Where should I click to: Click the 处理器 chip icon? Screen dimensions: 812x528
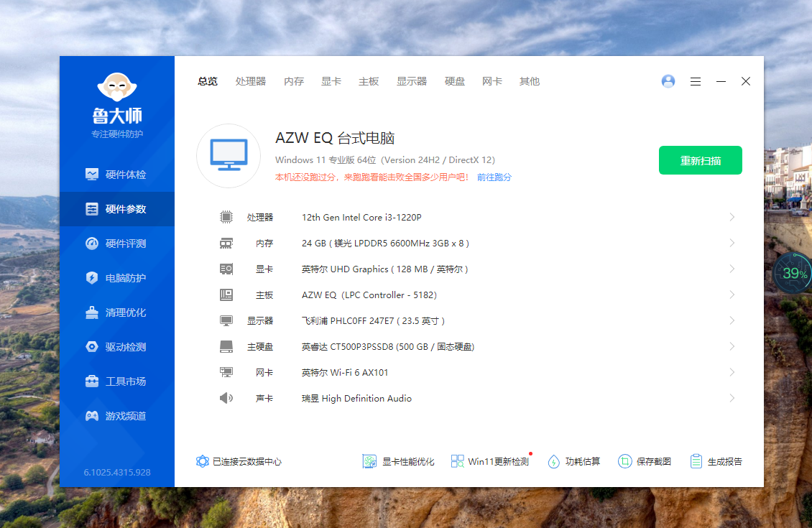click(226, 217)
